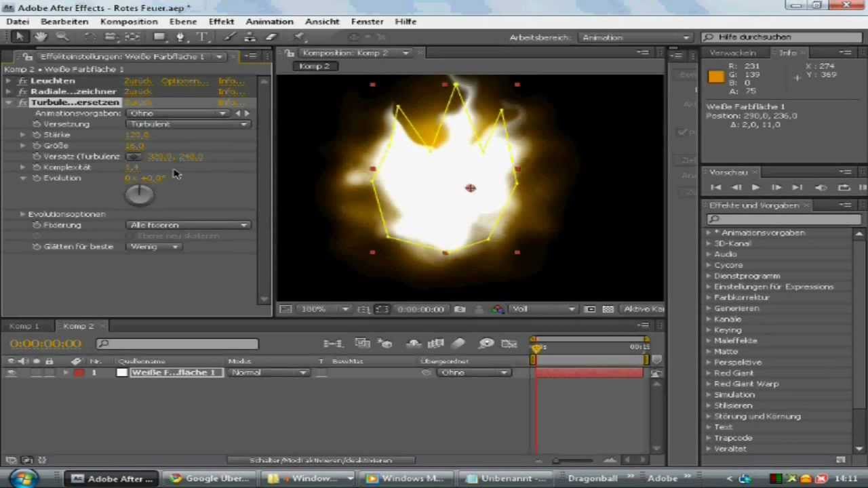Open the Fixierung Alle fixieren dropdown
The height and width of the screenshot is (488, 868).
188,225
